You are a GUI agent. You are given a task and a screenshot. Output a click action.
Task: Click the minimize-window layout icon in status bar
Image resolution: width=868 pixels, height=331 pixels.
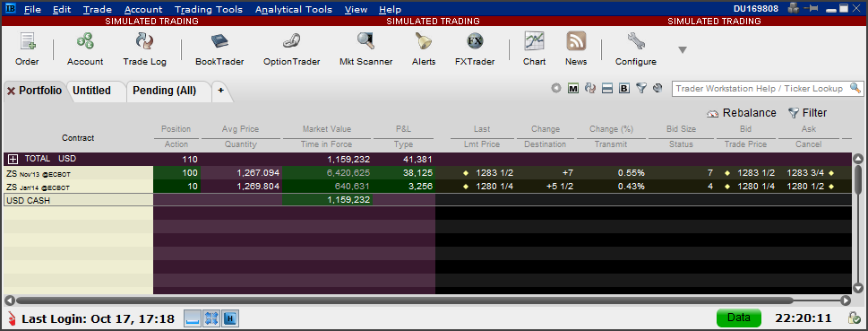pos(192,318)
